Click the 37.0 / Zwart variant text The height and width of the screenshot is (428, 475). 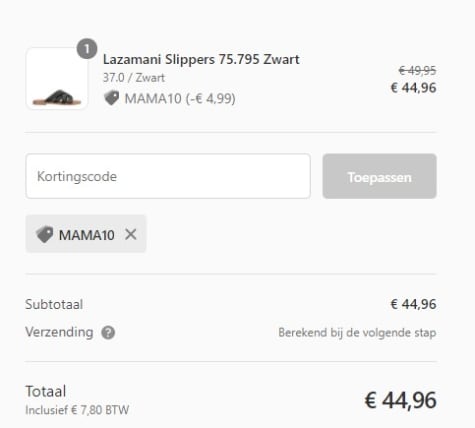click(134, 78)
